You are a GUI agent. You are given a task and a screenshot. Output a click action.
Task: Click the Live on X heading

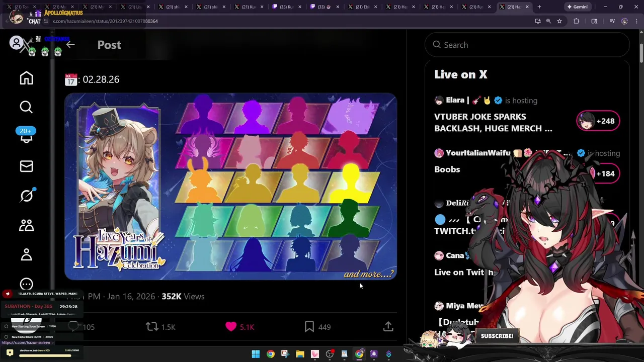click(461, 74)
